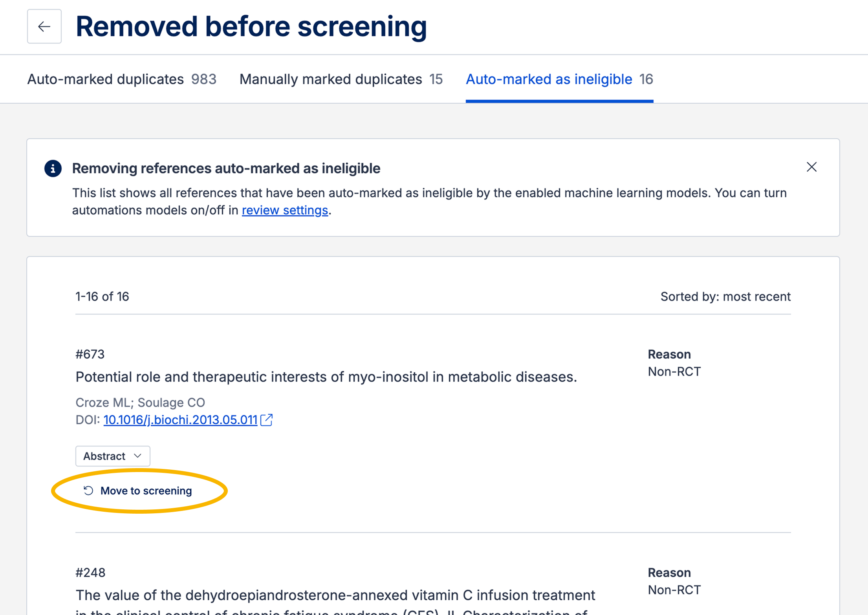Image resolution: width=868 pixels, height=615 pixels.
Task: Open the DOI via the external link icon
Action: coord(267,420)
